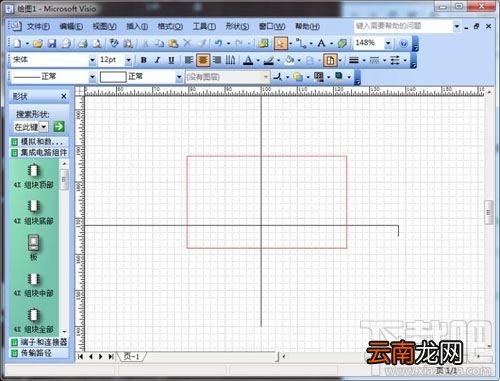The width and height of the screenshot is (500, 381).
Task: Select the 板 shape in stencil
Action: pos(34,248)
